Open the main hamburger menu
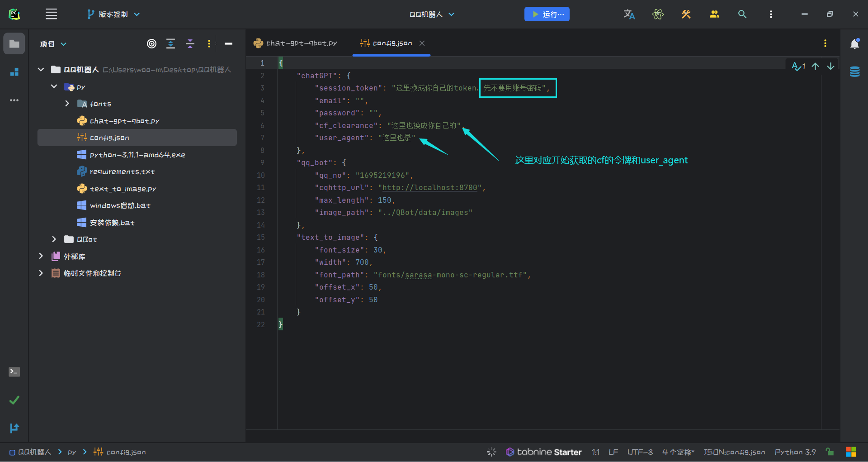868x462 pixels. pyautogui.click(x=51, y=14)
